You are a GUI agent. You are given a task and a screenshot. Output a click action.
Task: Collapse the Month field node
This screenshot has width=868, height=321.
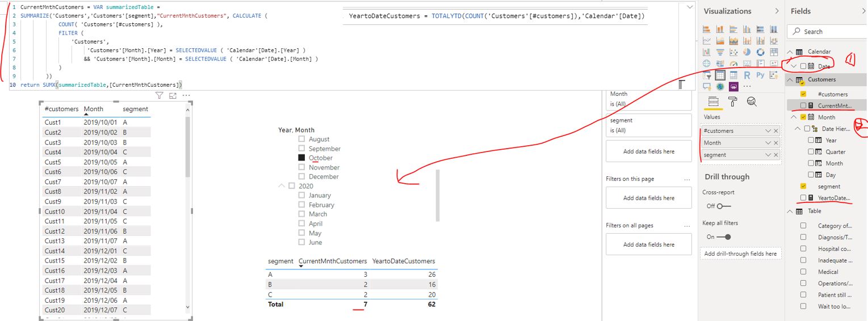click(794, 117)
